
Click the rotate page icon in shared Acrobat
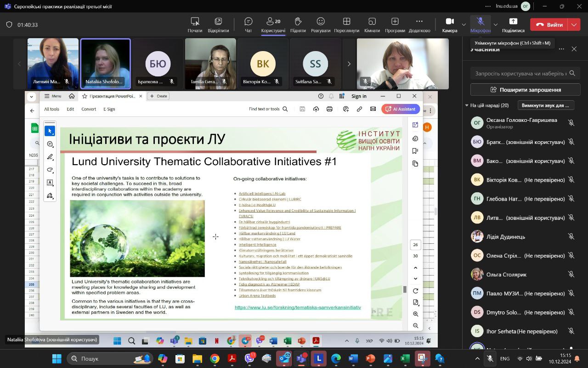[415, 291]
